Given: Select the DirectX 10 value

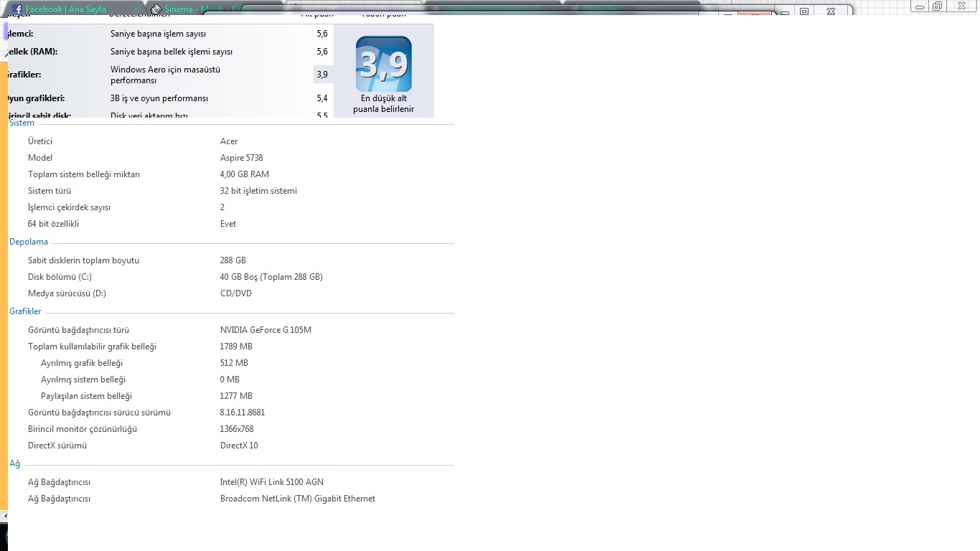Looking at the screenshot, I should pyautogui.click(x=239, y=446).
